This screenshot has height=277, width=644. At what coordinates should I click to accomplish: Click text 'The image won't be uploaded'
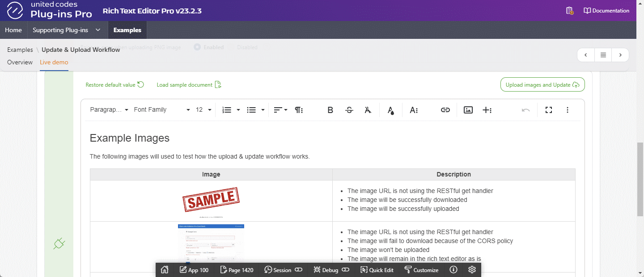388,250
